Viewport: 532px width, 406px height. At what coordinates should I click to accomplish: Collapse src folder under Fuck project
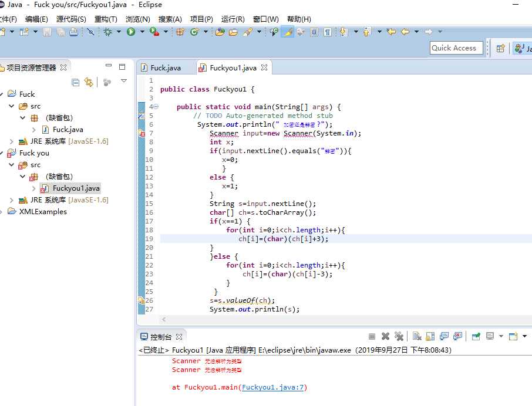(12, 106)
